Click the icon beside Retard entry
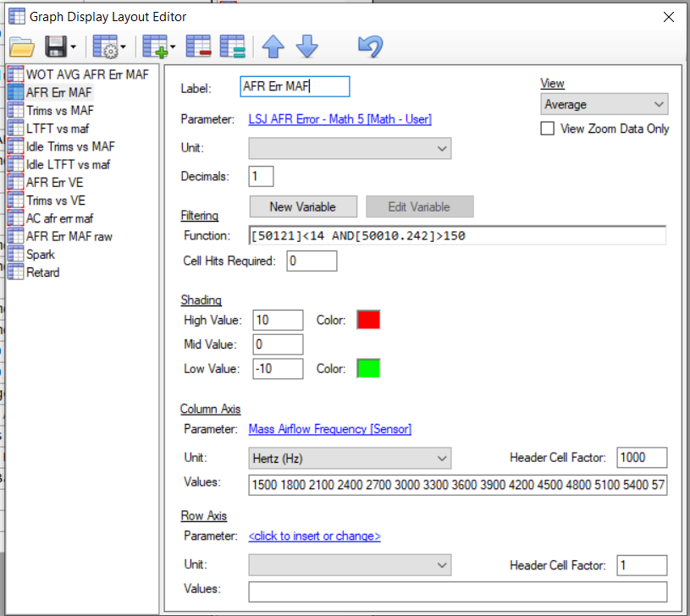The height and width of the screenshot is (616, 690). coord(16,272)
